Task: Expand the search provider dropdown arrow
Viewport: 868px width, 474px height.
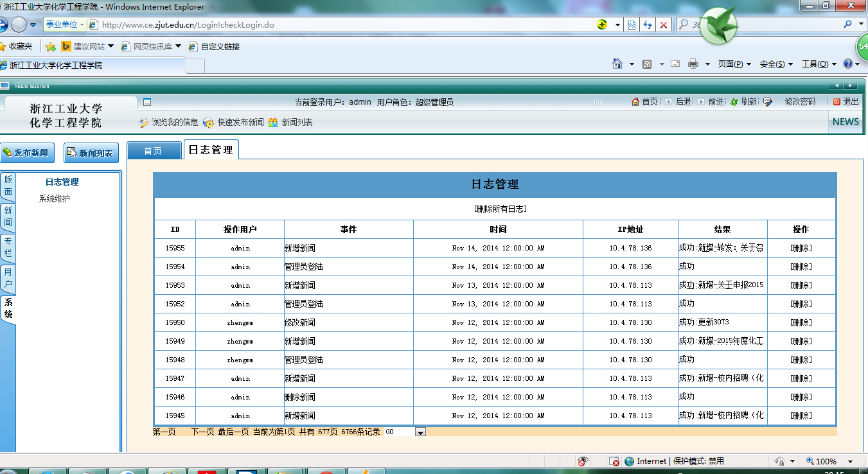Action: pyautogui.click(x=862, y=24)
